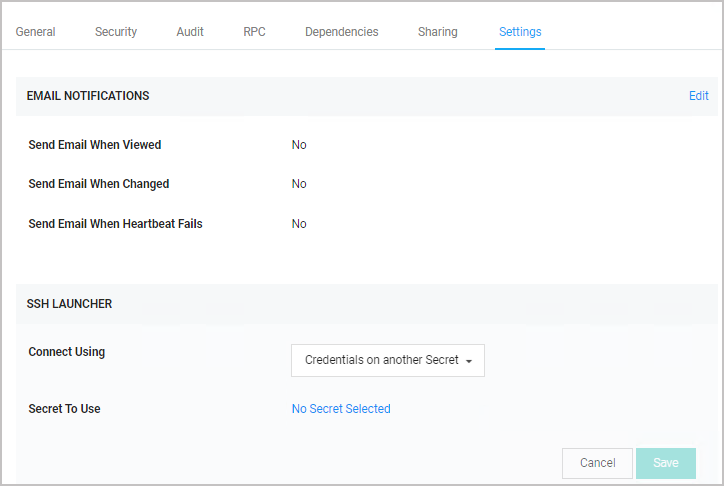Edit the Email Notifications section
The height and width of the screenshot is (486, 724).
[699, 96]
